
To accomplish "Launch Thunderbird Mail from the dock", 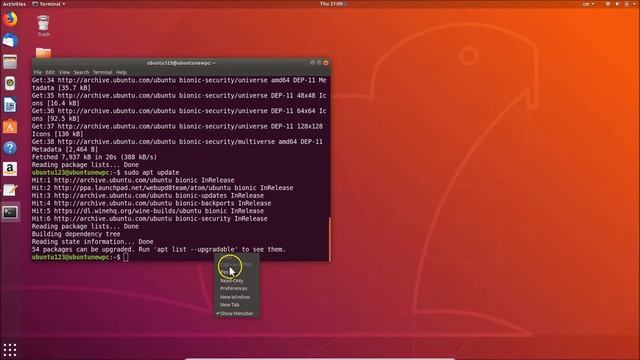I will click(x=10, y=40).
